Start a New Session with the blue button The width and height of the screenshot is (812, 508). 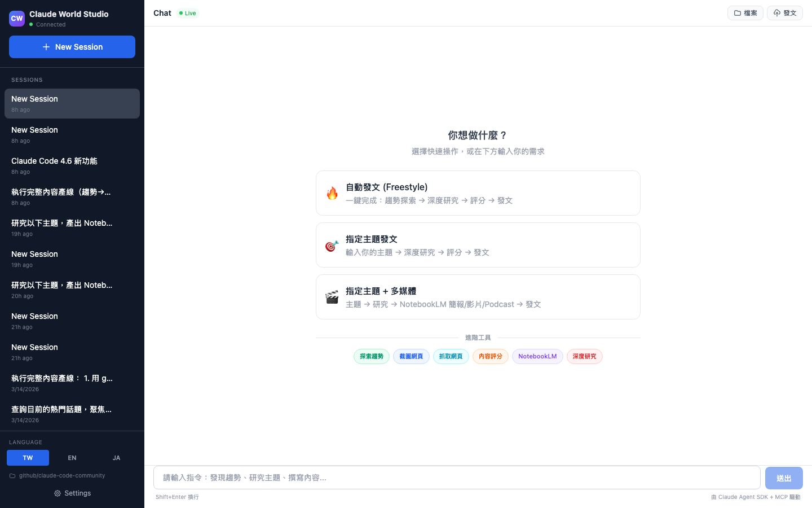72,47
